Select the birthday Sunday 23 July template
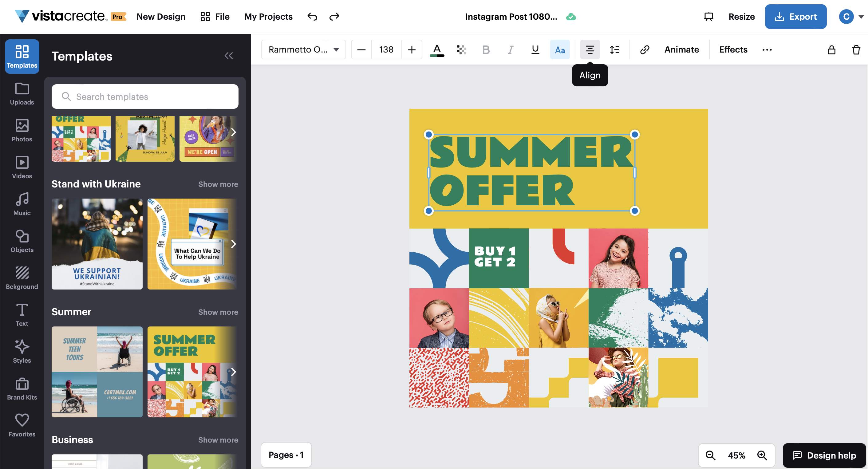This screenshot has width=868, height=469. point(145,139)
